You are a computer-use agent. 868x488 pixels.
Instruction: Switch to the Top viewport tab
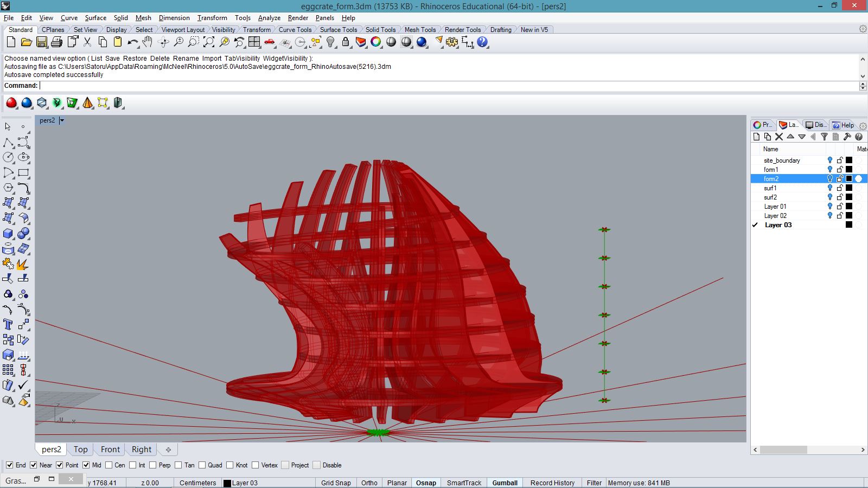pos(80,450)
